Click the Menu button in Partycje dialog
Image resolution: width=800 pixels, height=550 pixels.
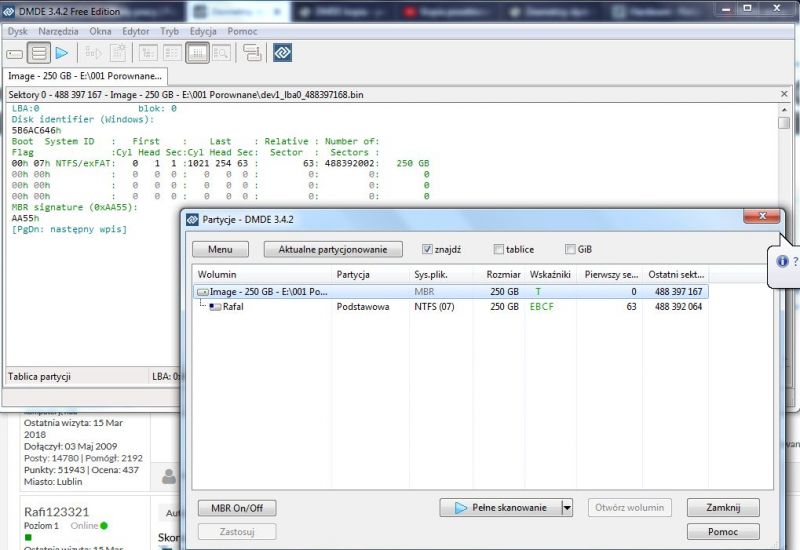point(220,249)
